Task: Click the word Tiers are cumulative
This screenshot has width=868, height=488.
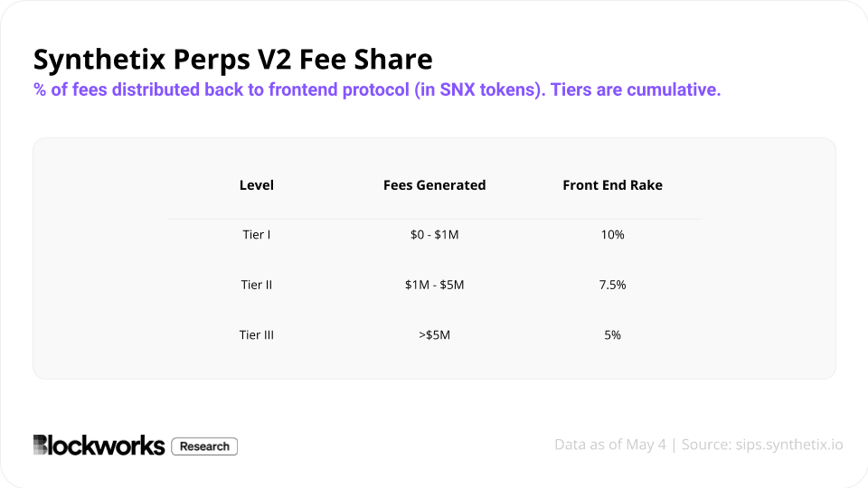Action: point(636,89)
